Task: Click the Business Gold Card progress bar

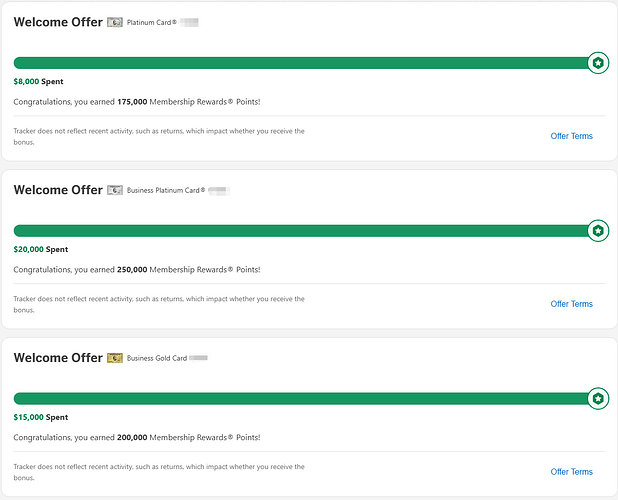Action: [300, 399]
